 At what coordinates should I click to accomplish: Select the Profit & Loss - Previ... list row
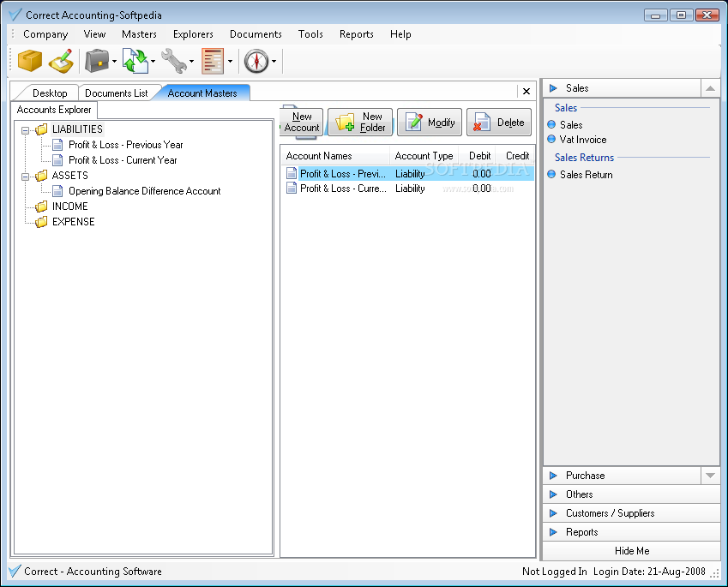[x=408, y=174]
